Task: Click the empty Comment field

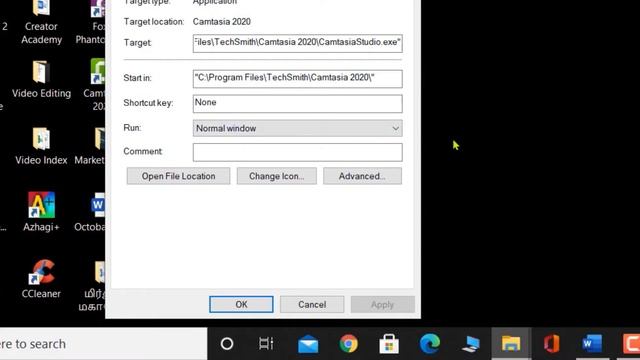Action: (298, 152)
